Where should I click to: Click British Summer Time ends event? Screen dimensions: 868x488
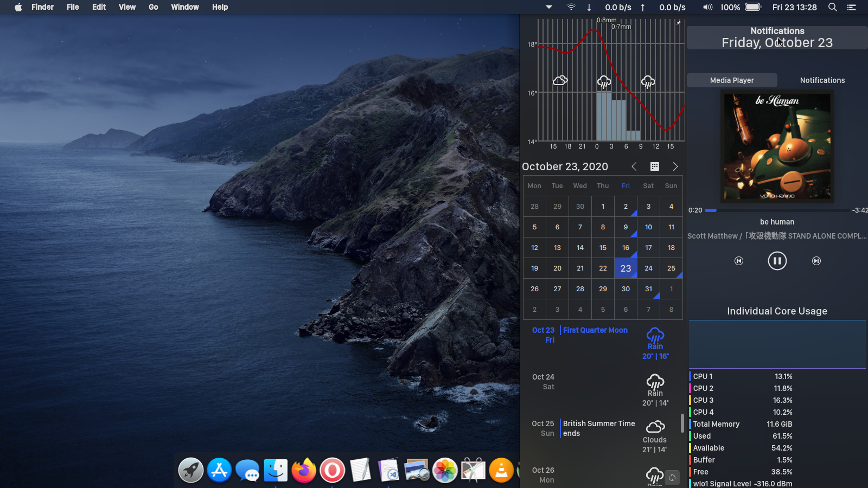[599, 428]
